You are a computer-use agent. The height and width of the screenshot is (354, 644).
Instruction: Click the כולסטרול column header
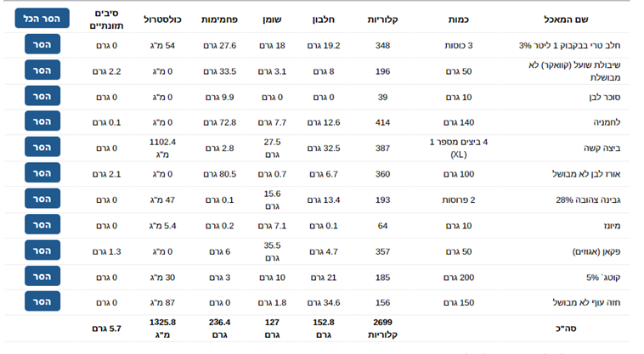162,20
